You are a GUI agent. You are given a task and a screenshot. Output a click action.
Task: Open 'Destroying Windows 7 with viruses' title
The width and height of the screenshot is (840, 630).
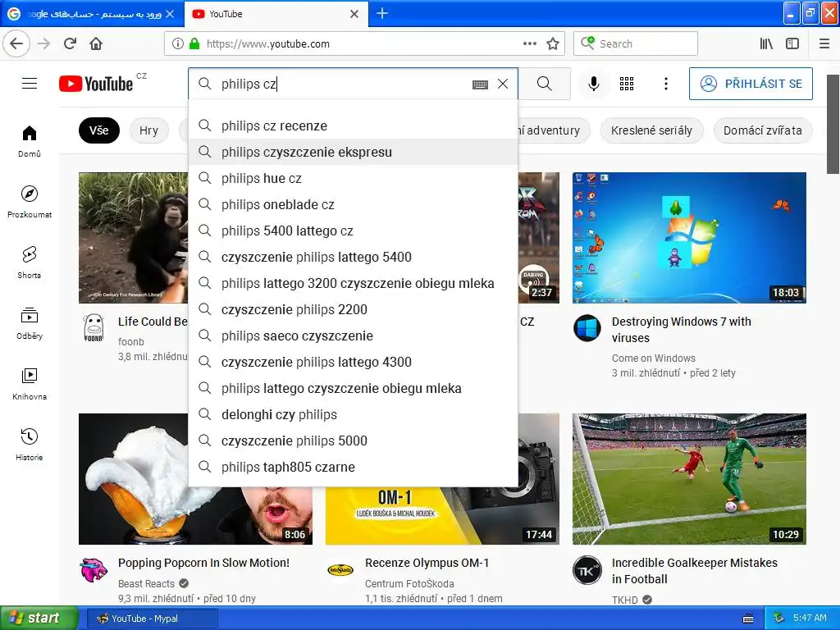pos(682,330)
